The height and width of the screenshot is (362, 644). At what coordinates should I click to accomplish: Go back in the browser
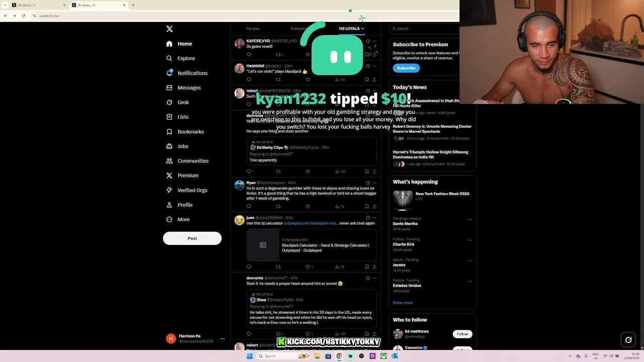coord(5,16)
